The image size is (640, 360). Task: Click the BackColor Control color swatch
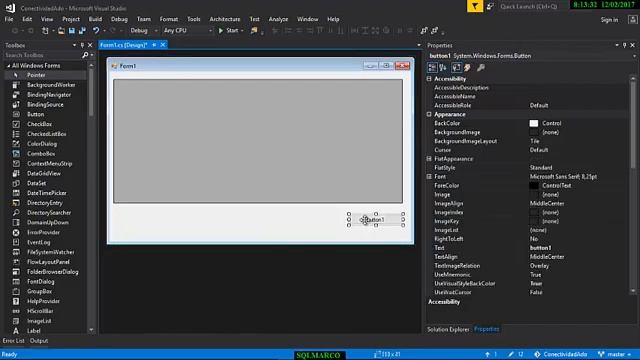pyautogui.click(x=533, y=123)
